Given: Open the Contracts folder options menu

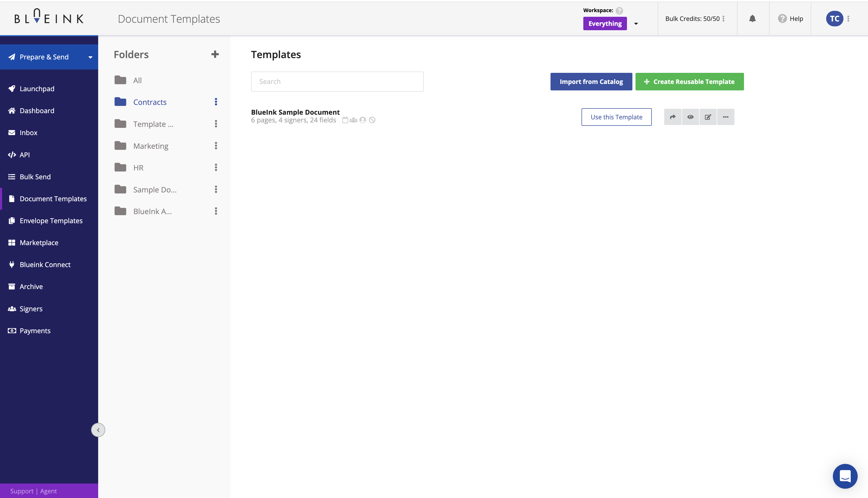Looking at the screenshot, I should click(x=216, y=102).
